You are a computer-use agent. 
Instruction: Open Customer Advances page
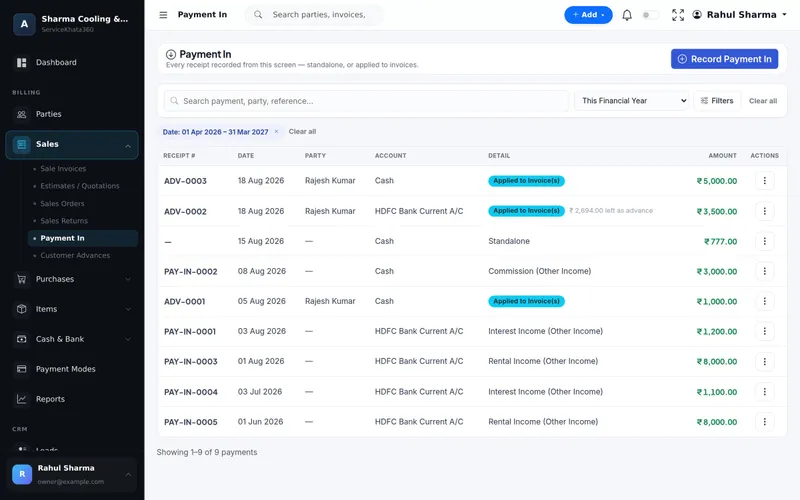pyautogui.click(x=75, y=256)
